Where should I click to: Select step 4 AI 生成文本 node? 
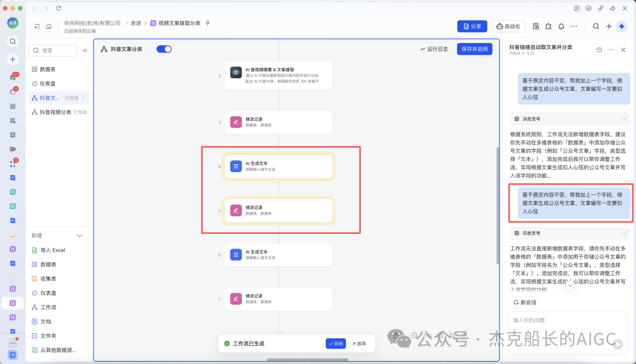pyautogui.click(x=279, y=166)
